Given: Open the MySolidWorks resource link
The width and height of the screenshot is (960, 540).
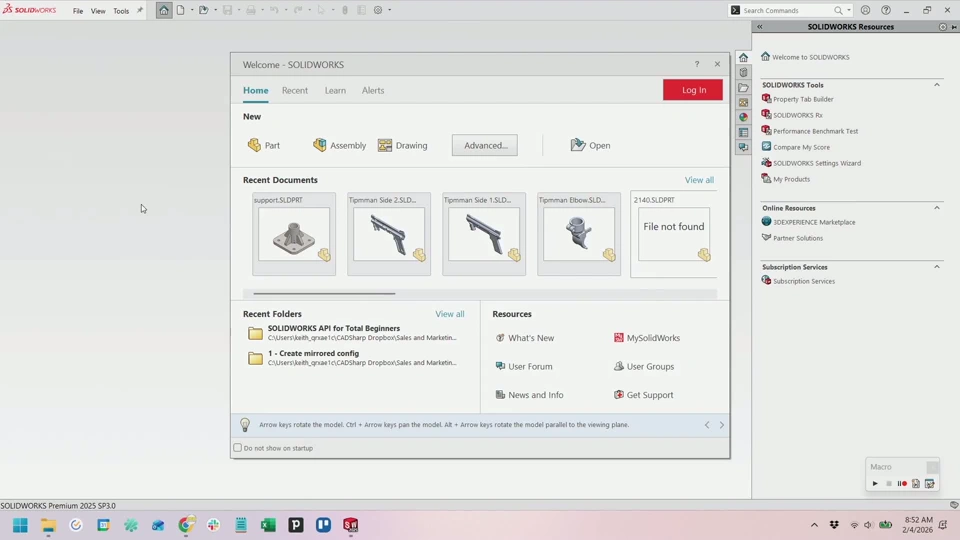Looking at the screenshot, I should [647, 338].
